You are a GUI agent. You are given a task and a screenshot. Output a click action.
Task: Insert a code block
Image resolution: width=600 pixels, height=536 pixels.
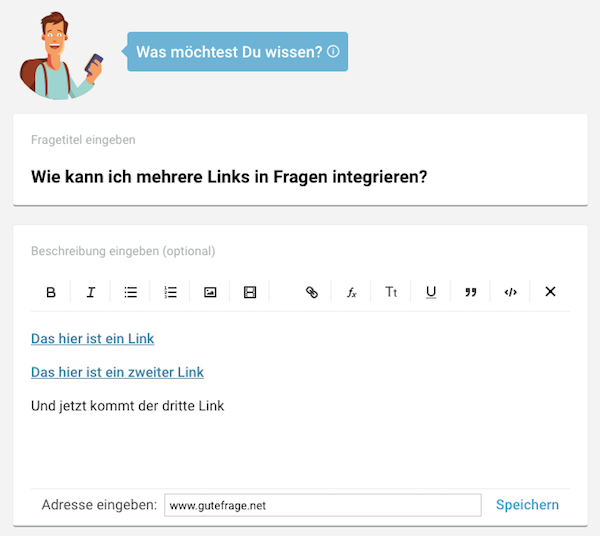click(x=510, y=292)
